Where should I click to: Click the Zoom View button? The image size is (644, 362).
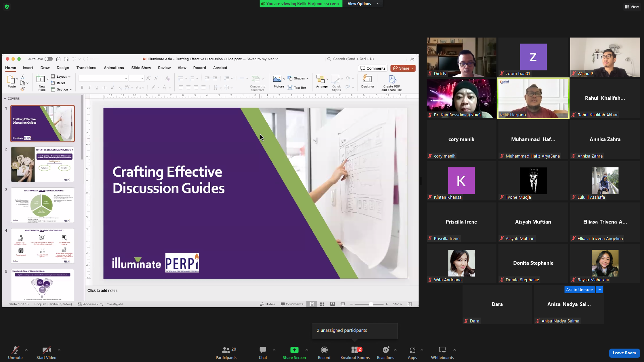pyautogui.click(x=632, y=7)
